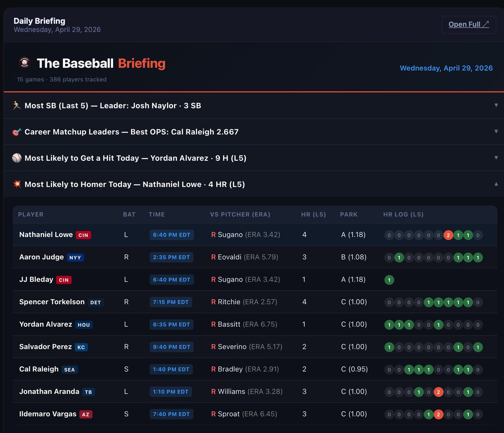
Task: Click the Salvador Perez player name
Action: click(x=45, y=347)
